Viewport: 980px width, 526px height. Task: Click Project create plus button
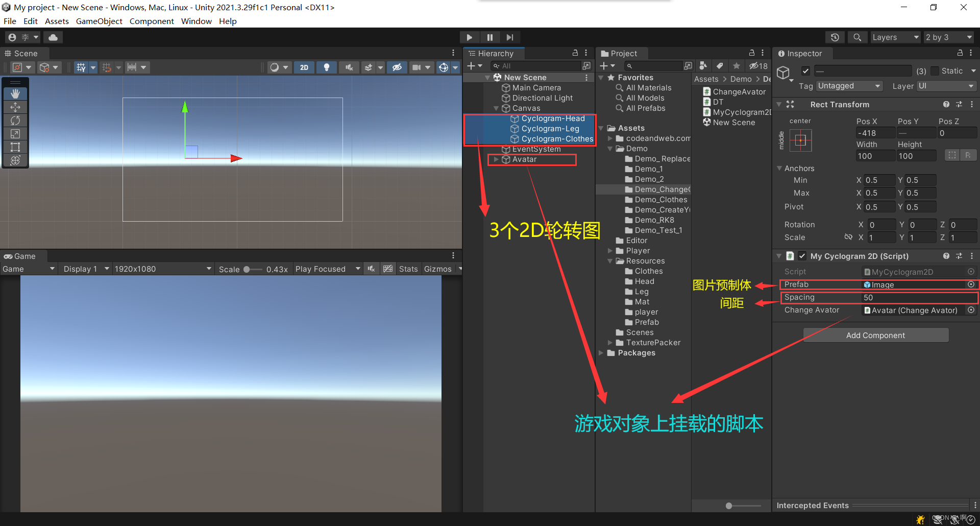click(x=607, y=66)
